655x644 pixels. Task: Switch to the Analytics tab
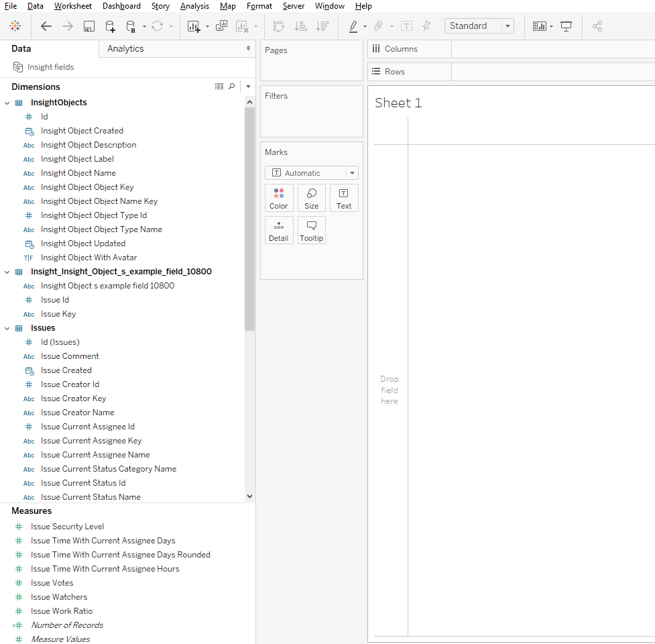click(125, 48)
